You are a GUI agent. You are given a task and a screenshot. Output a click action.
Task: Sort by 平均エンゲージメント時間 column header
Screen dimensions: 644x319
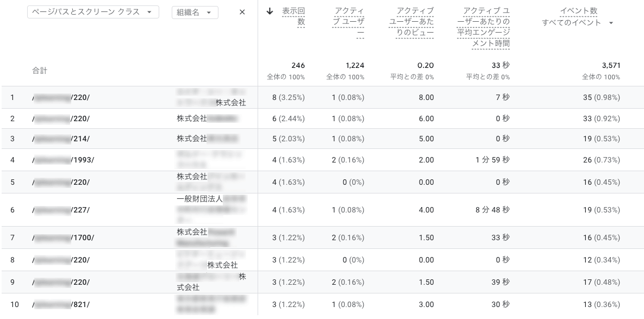[x=484, y=26]
